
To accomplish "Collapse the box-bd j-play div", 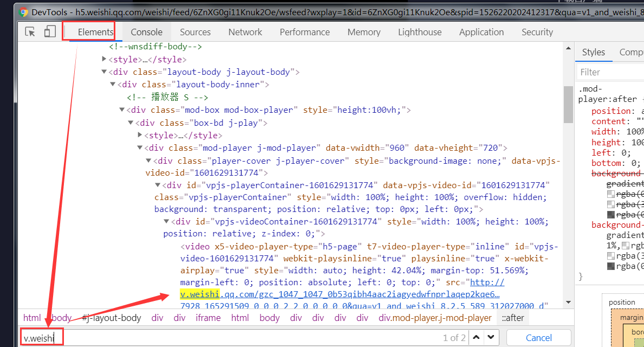I will (131, 123).
